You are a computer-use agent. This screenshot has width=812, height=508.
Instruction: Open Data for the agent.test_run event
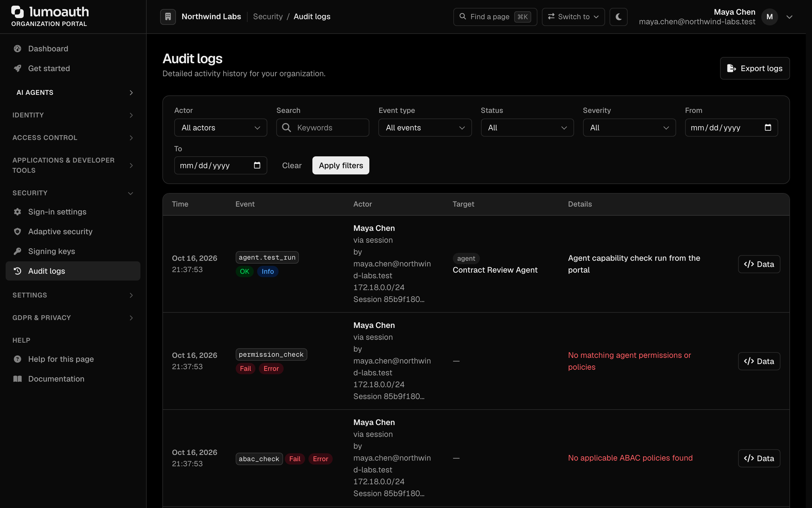pyautogui.click(x=759, y=264)
